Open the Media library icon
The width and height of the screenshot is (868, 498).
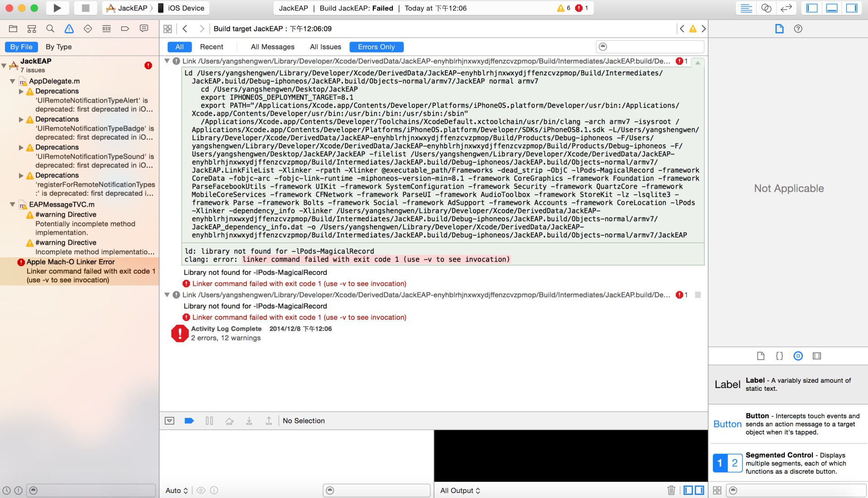817,356
